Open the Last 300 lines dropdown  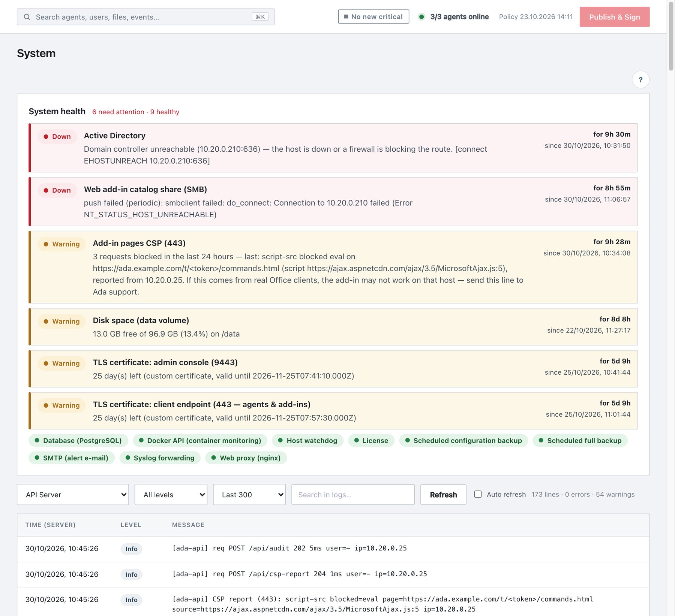[x=249, y=495]
